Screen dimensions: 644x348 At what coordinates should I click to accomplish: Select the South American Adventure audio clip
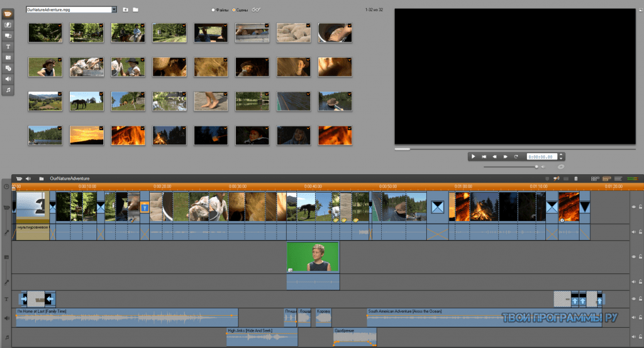(485, 318)
